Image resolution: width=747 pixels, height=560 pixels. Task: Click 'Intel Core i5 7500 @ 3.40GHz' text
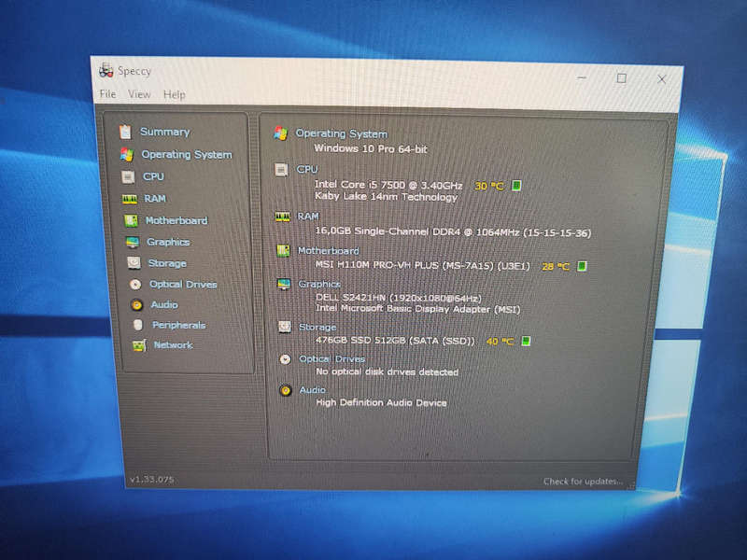388,185
